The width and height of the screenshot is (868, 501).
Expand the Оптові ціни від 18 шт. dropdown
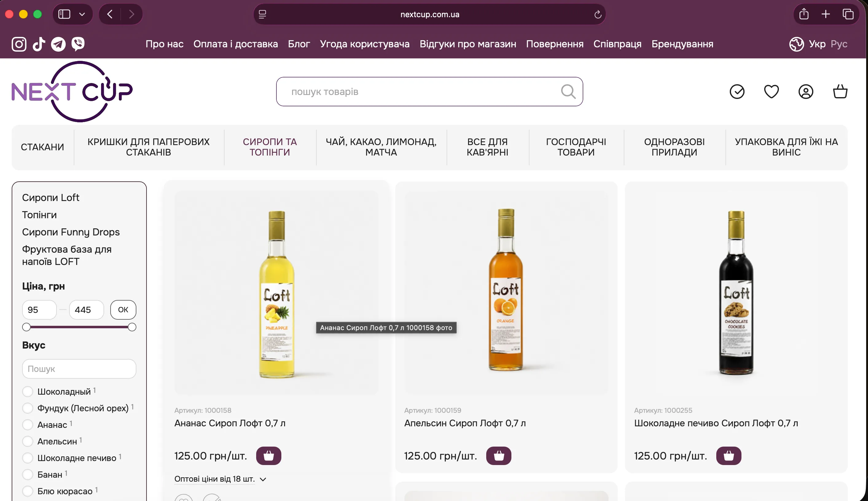click(220, 479)
